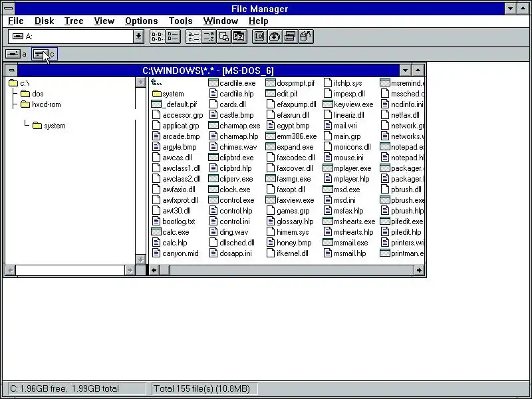532x399 pixels.
Task: Select file canyon.mid
Action: (176, 253)
